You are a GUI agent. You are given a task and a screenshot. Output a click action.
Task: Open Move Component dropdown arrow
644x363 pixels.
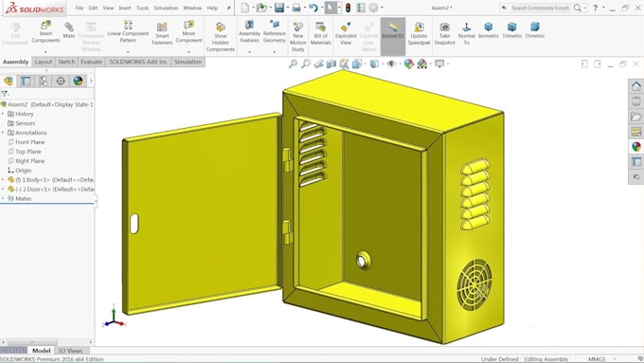coord(188,52)
